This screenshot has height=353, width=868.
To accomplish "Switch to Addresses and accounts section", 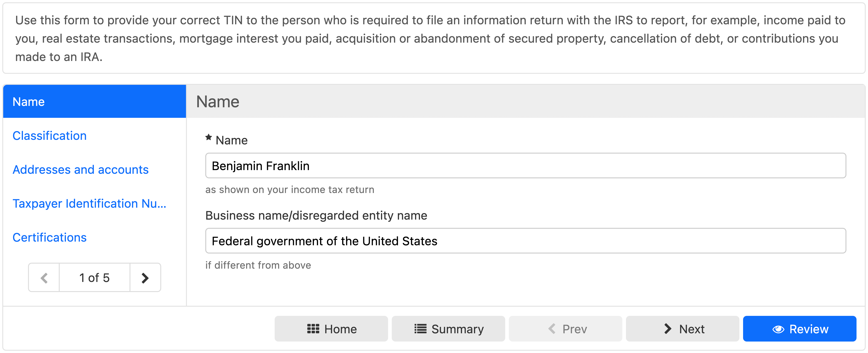I will click(x=81, y=170).
